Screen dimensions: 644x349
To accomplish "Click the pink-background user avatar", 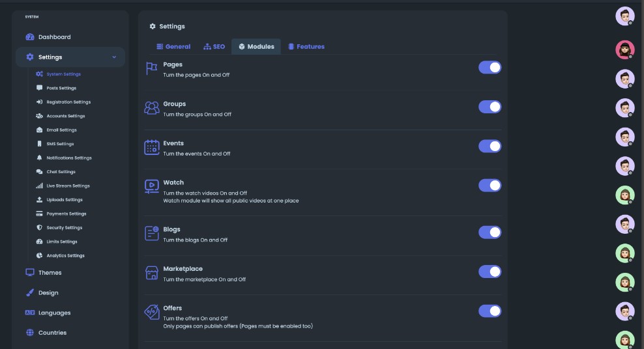I will [x=624, y=49].
